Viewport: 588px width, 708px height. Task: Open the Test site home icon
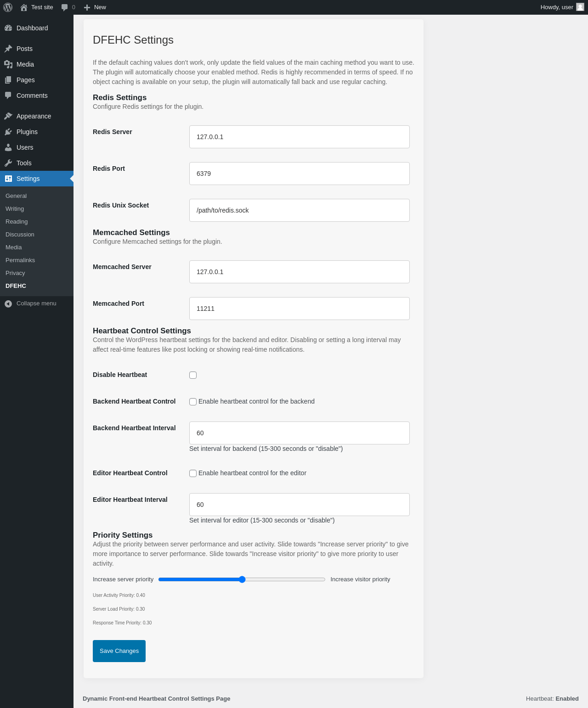[x=24, y=7]
